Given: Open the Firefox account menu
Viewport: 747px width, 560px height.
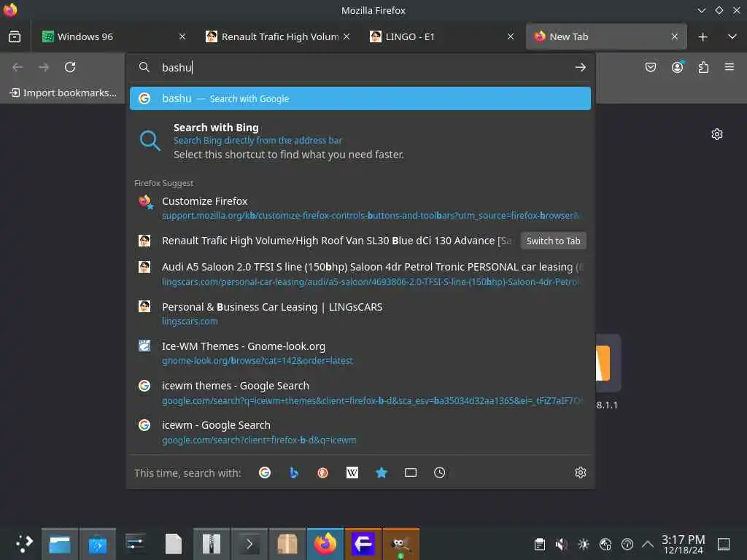Looking at the screenshot, I should pos(677,67).
